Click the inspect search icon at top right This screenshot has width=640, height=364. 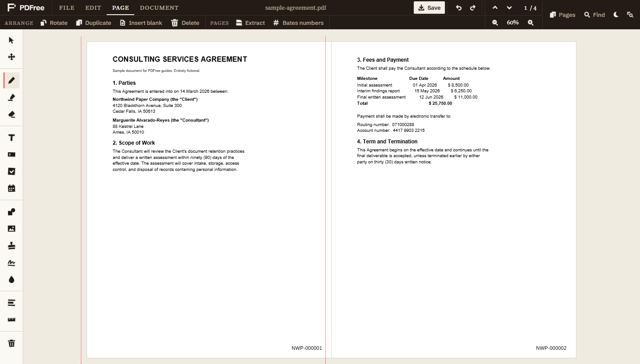(x=630, y=15)
